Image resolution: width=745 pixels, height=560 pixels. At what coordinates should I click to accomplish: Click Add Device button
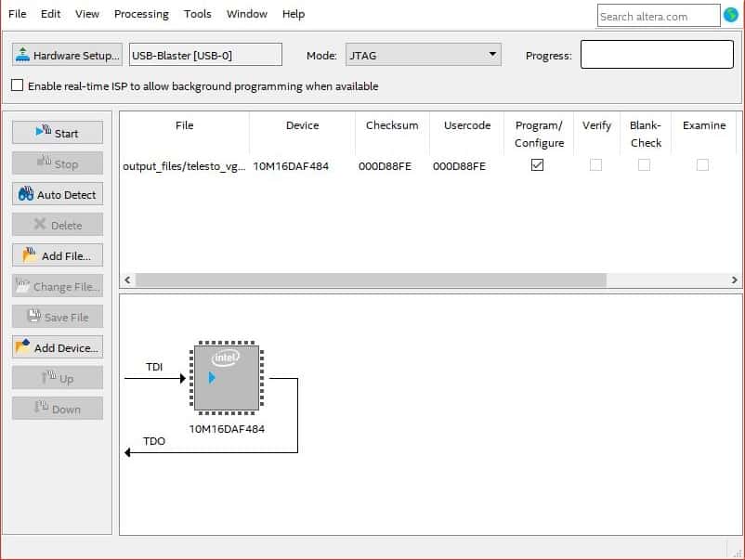pos(57,347)
